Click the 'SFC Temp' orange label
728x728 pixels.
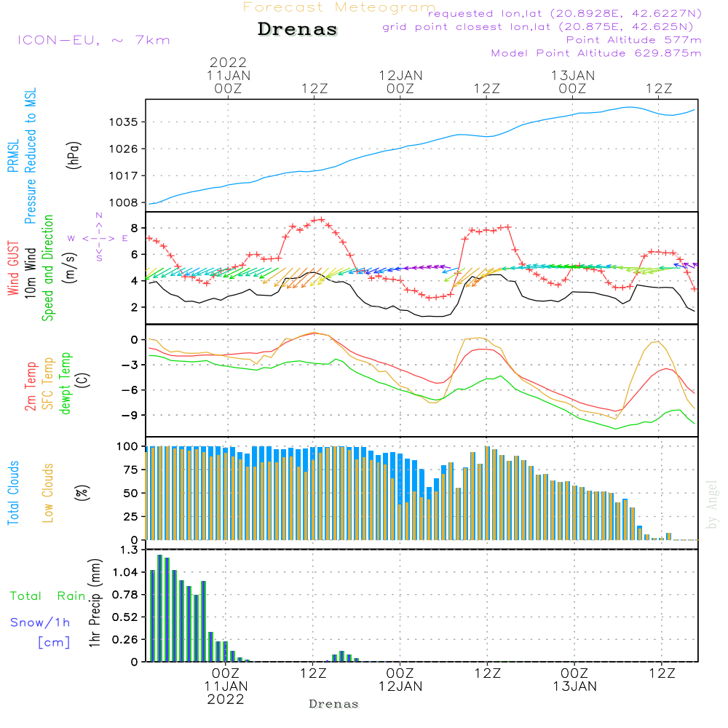point(47,384)
